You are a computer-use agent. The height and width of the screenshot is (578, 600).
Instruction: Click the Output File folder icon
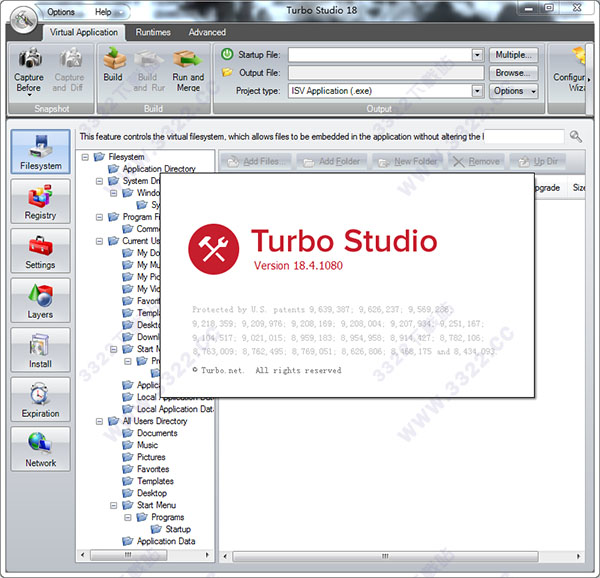[227, 72]
